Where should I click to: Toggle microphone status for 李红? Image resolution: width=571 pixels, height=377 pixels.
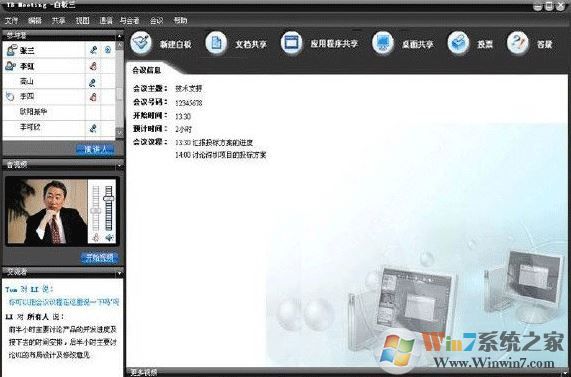[x=93, y=66]
